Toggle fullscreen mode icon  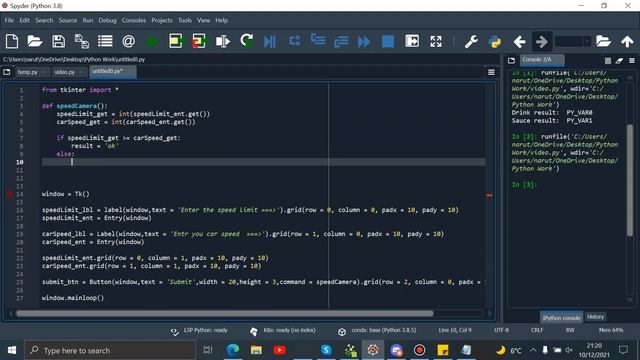pyautogui.click(x=436, y=41)
